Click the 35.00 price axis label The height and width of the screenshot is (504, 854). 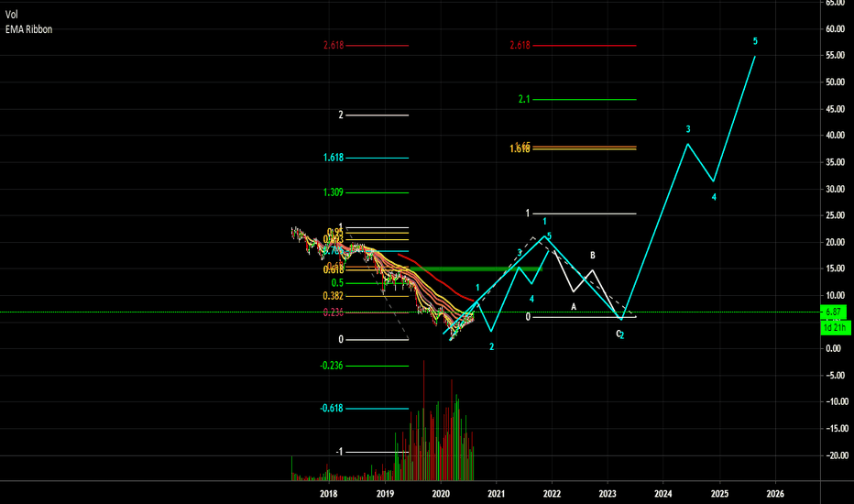tap(835, 162)
